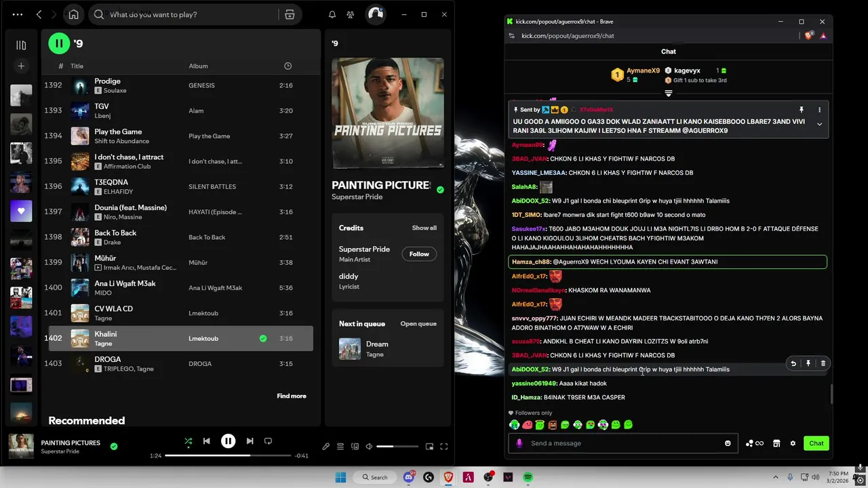Screen dimensions: 868x488
Task: Open Liked Songs heart playlist in sidebar
Action: [21, 211]
